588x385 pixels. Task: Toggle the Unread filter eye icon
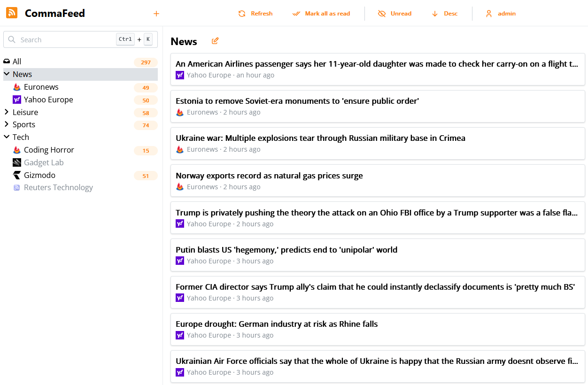coord(382,14)
